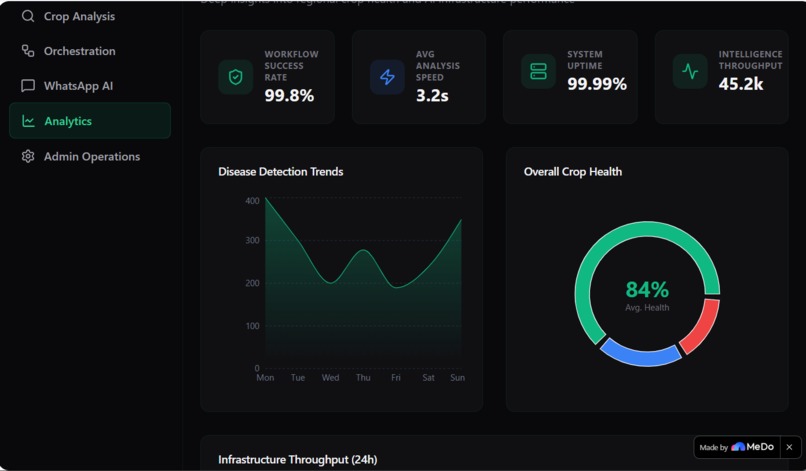Click the red segment of the crop health donut

tap(702, 326)
